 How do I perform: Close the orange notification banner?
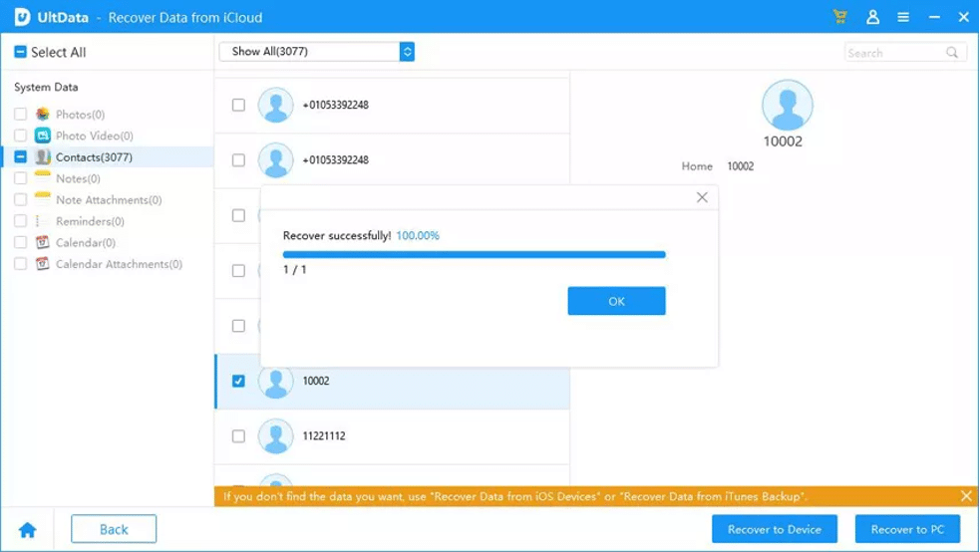click(x=965, y=496)
